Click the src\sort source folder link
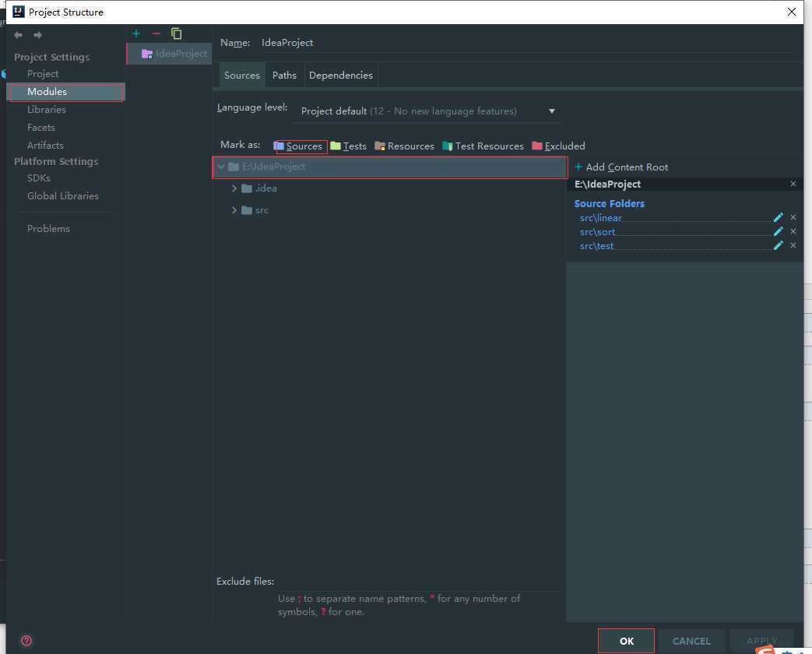The height and width of the screenshot is (654, 812). pos(598,232)
